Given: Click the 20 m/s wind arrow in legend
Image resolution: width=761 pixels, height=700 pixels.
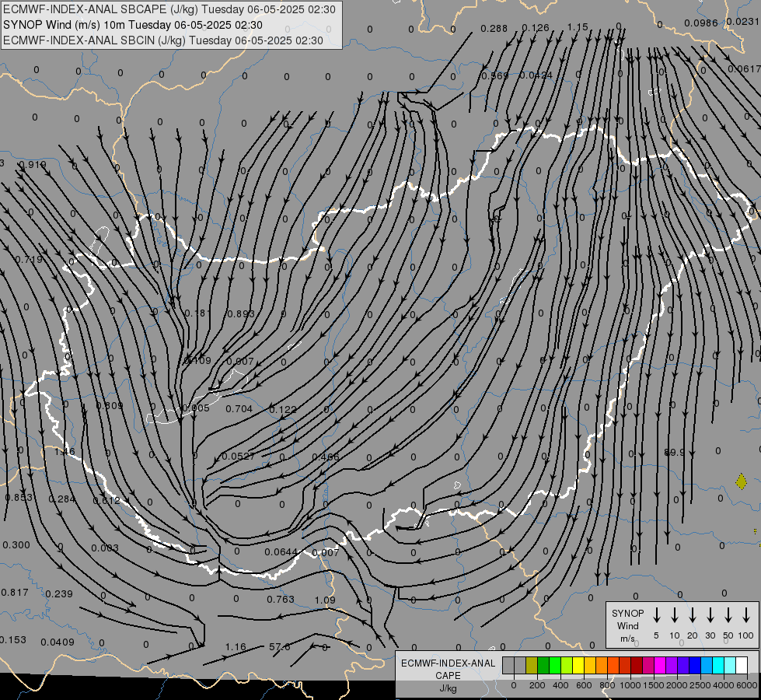Looking at the screenshot, I should [x=692, y=614].
